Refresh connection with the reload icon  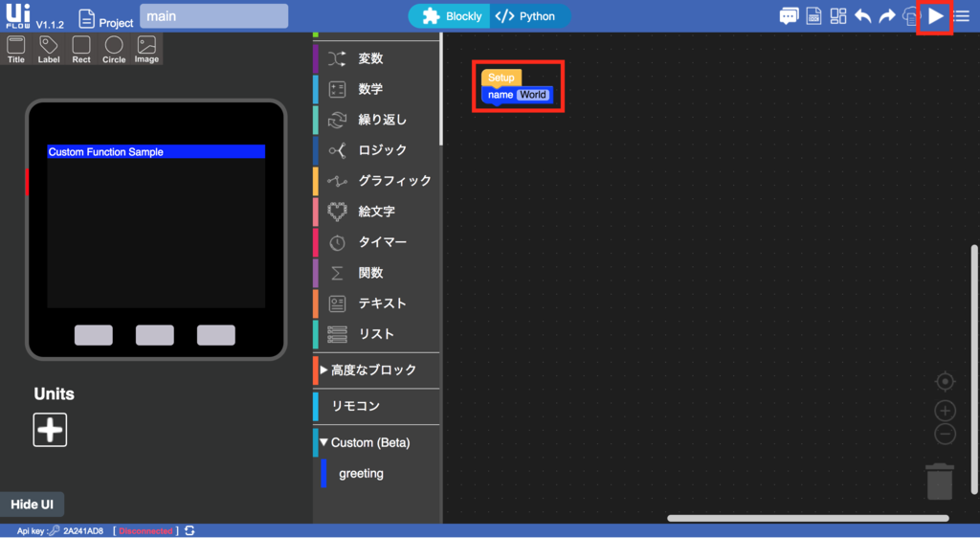tap(190, 531)
